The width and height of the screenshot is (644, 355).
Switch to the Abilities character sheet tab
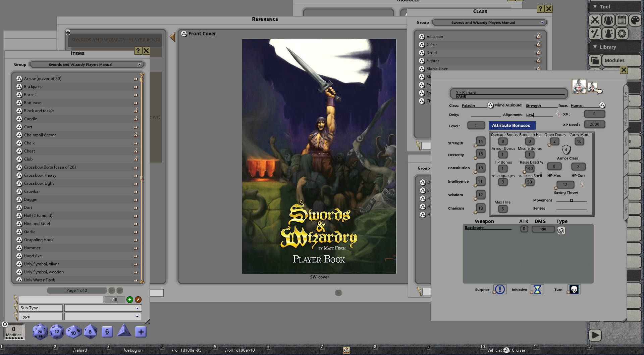coord(626,120)
